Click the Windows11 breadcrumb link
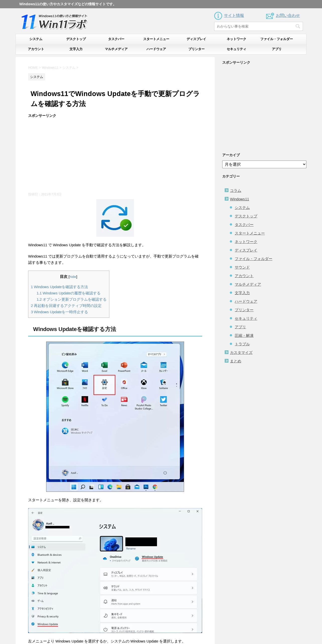The image size is (322, 644). point(50,68)
